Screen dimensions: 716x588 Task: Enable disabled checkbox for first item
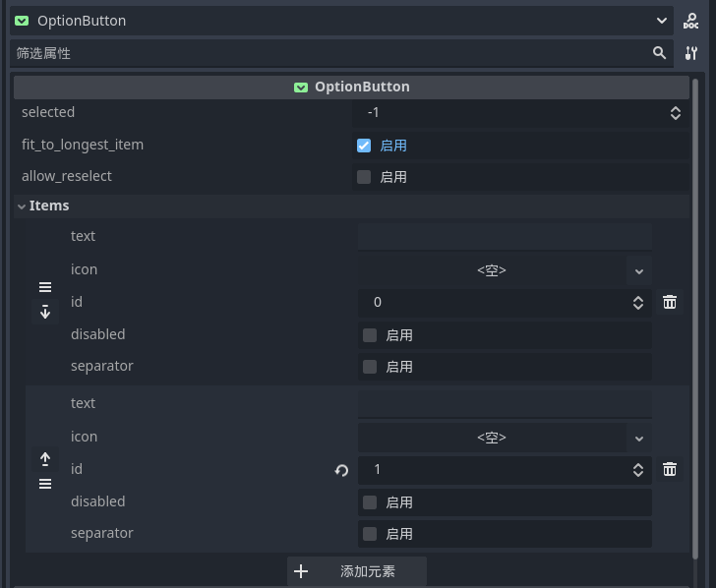coord(370,335)
